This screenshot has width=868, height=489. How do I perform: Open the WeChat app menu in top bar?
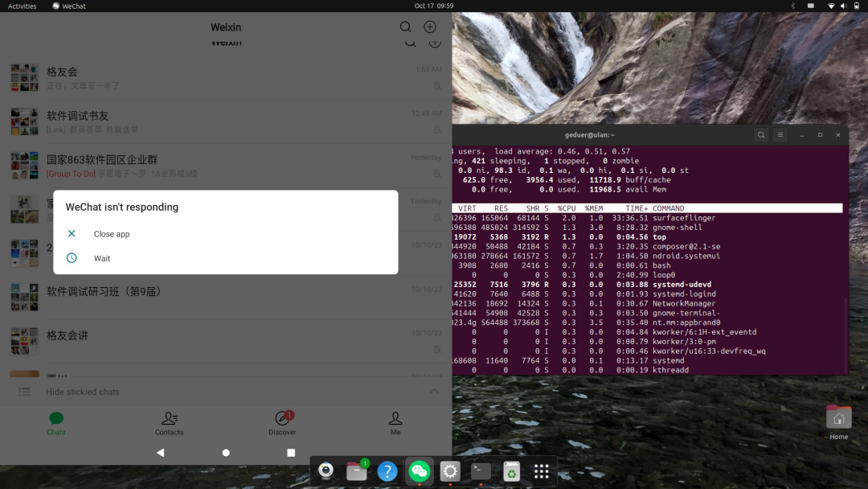(x=69, y=6)
